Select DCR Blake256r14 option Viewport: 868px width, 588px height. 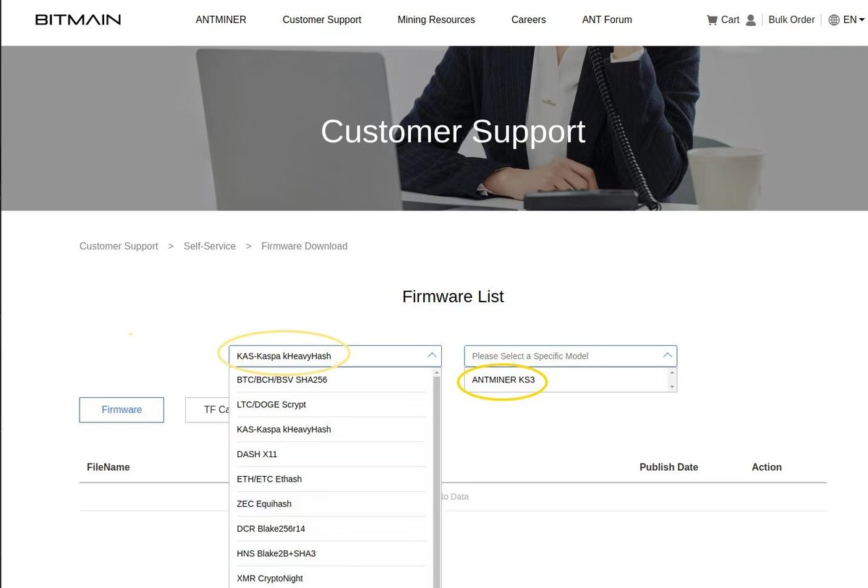(x=331, y=529)
